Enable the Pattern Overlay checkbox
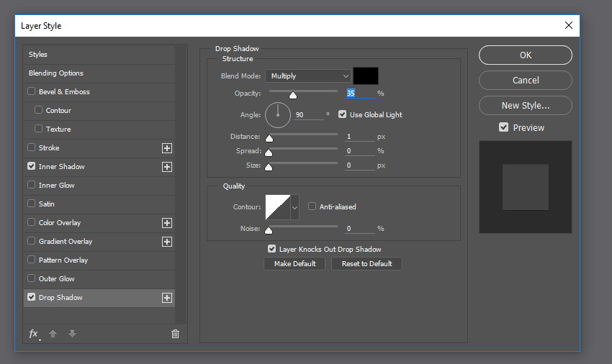The image size is (612, 364). click(x=31, y=260)
